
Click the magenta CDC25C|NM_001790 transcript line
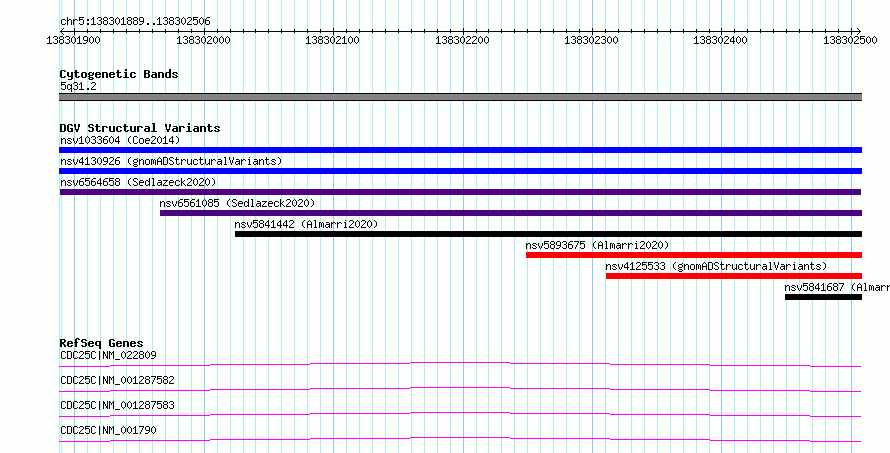click(460, 439)
